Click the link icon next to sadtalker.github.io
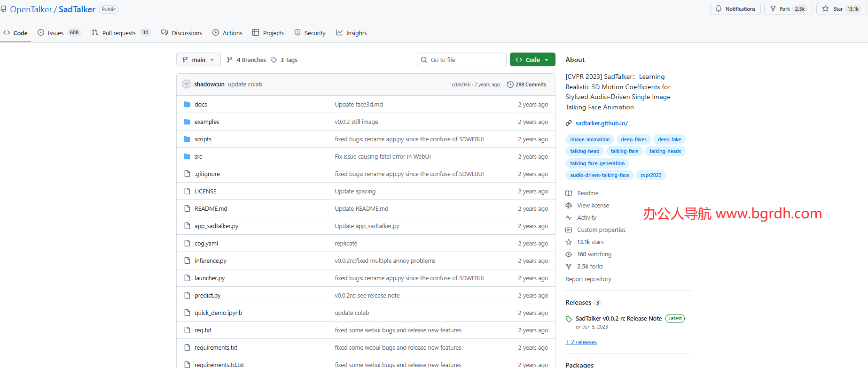 pyautogui.click(x=569, y=123)
